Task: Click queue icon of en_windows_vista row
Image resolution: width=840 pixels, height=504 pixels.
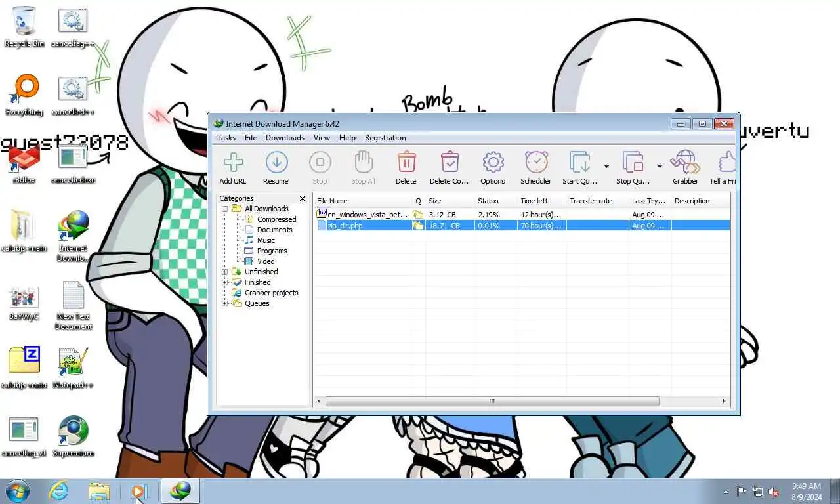Action: tap(418, 215)
